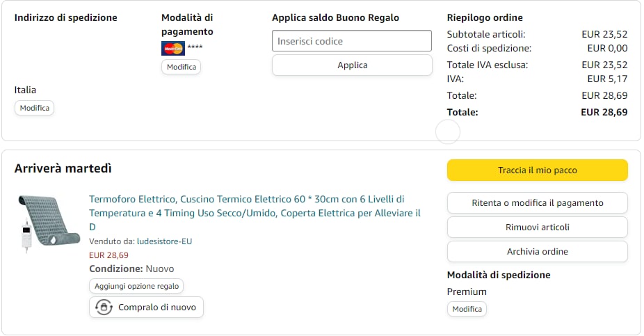Select Ritenta o modifica il pagamento

click(x=537, y=203)
